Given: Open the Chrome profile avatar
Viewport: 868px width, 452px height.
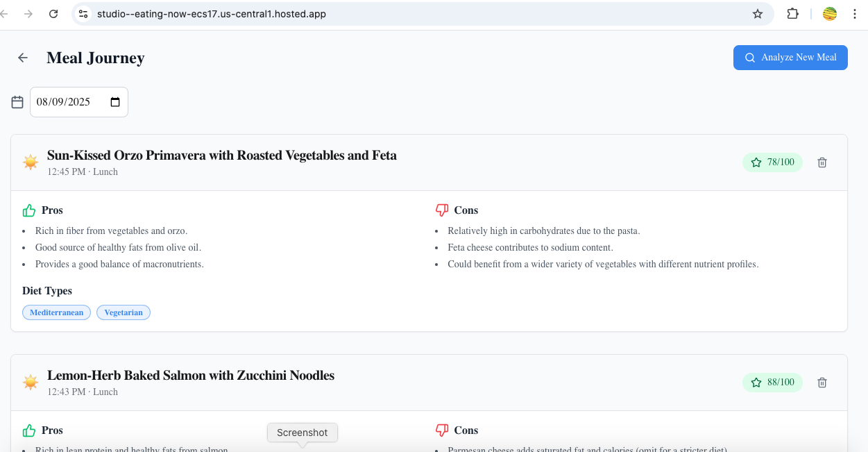Looking at the screenshot, I should point(830,14).
